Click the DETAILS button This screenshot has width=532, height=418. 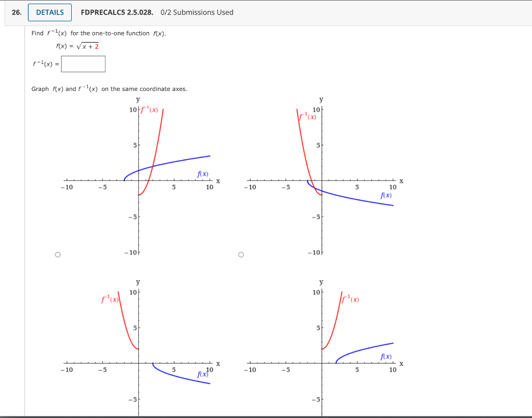pos(49,12)
